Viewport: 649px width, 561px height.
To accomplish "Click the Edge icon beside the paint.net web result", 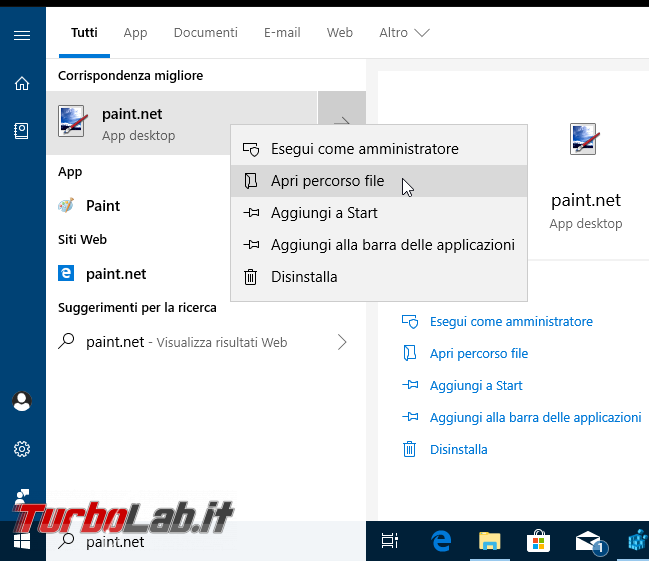I will [66, 273].
